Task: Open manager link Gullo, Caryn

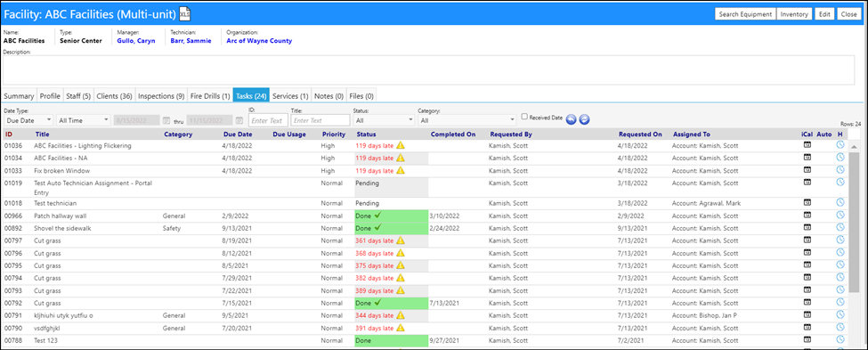Action: pyautogui.click(x=136, y=41)
